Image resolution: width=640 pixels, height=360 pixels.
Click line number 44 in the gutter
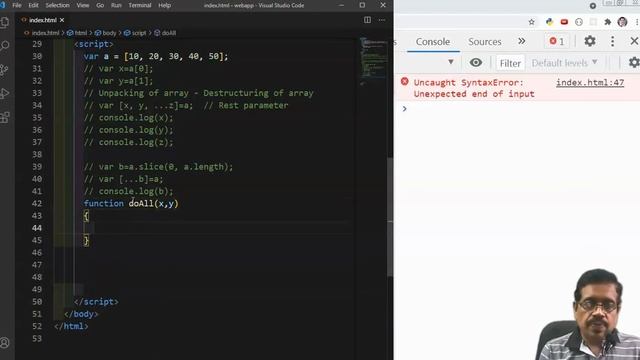click(x=37, y=228)
